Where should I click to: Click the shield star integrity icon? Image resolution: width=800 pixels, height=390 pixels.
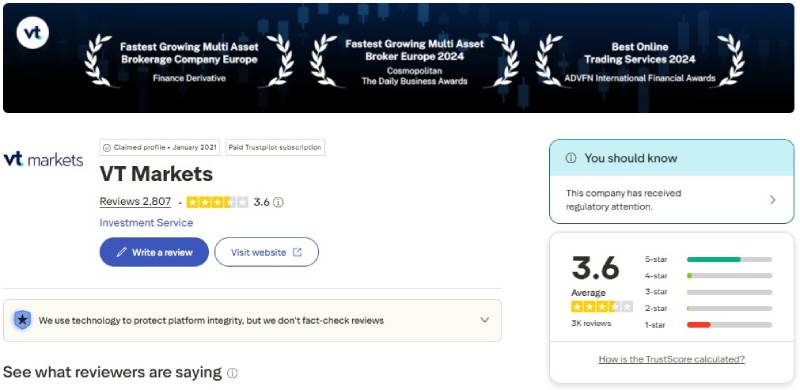22,320
